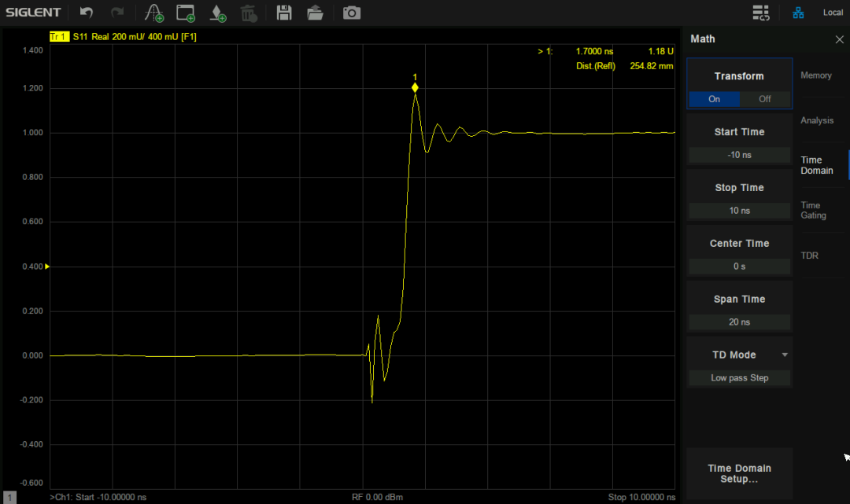850x504 pixels.
Task: Add a new window from toolbar
Action: pyautogui.click(x=186, y=13)
